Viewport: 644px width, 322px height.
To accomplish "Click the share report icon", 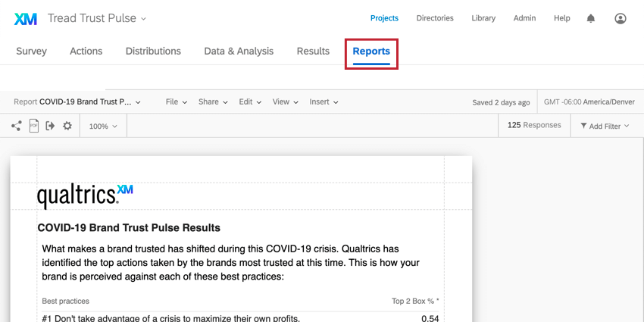I will [x=17, y=126].
